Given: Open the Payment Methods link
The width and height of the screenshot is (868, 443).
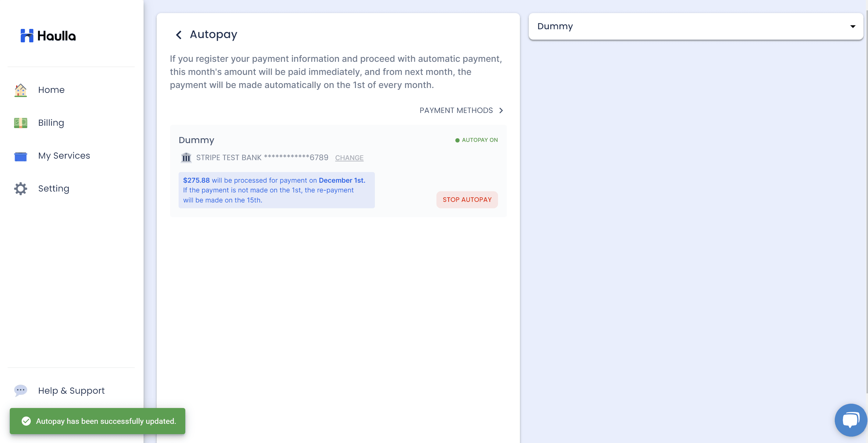Looking at the screenshot, I should point(456,111).
